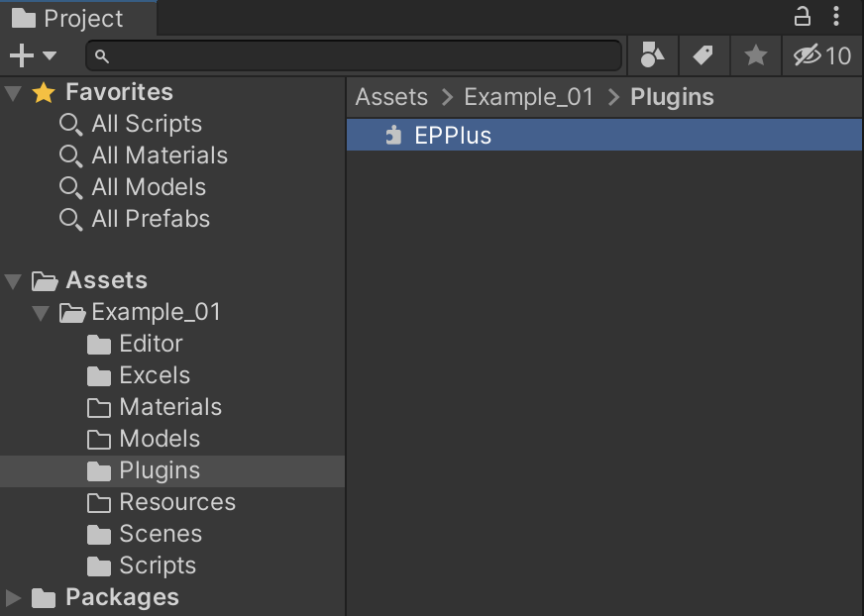Click the plus create asset button

[22, 55]
